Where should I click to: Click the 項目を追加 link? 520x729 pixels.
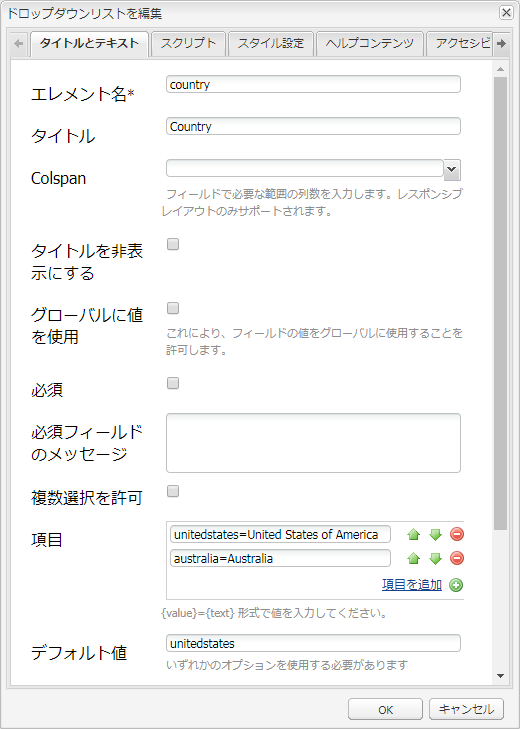[x=412, y=584]
